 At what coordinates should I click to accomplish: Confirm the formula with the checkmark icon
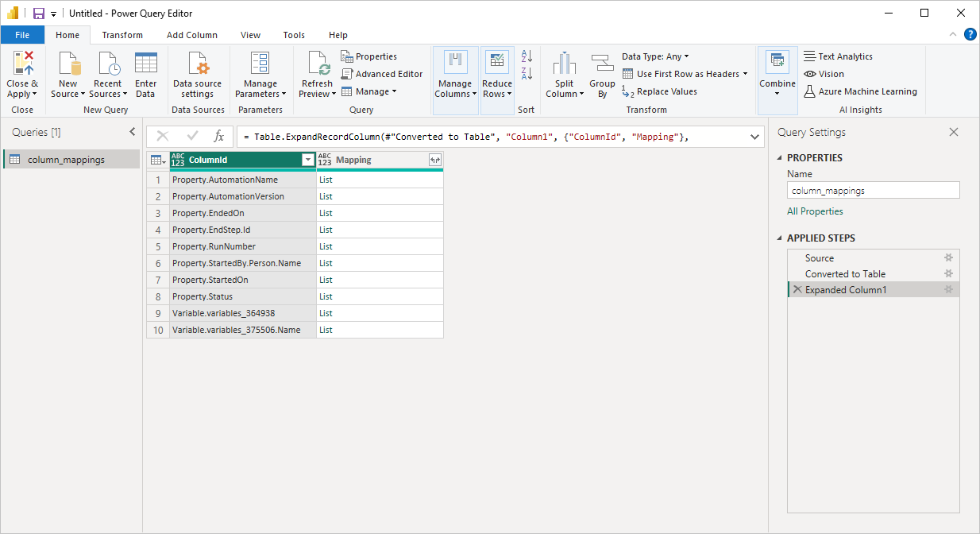(192, 137)
